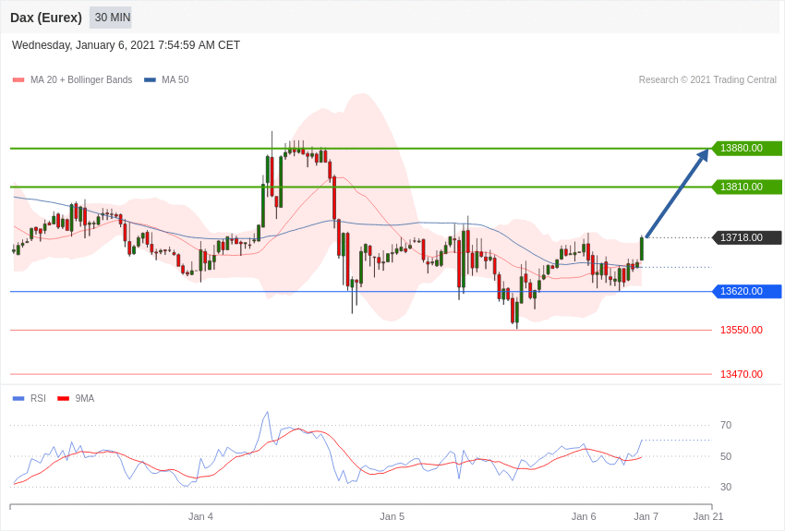Image resolution: width=785 pixels, height=532 pixels.
Task: Toggle the RSI legend entry
Action: point(29,398)
